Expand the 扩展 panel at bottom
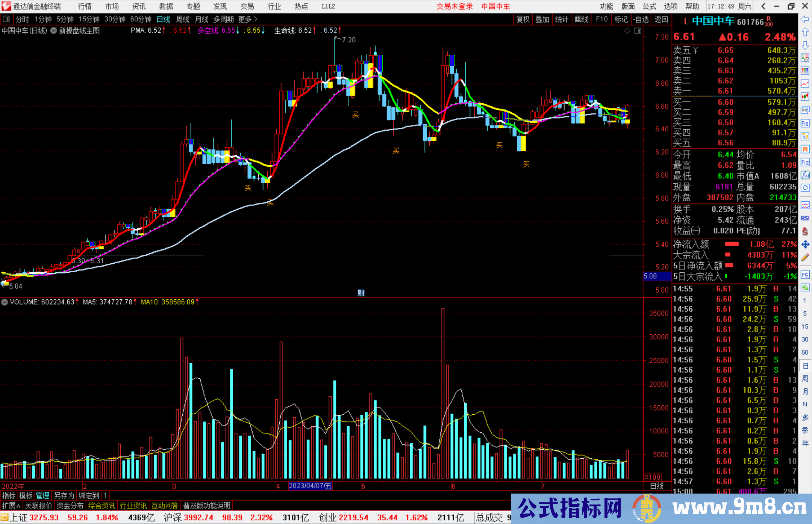The width and height of the screenshot is (812, 524). (11, 506)
